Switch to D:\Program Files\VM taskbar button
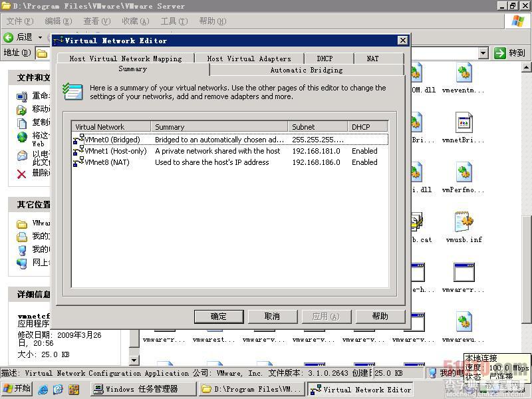 click(251, 389)
